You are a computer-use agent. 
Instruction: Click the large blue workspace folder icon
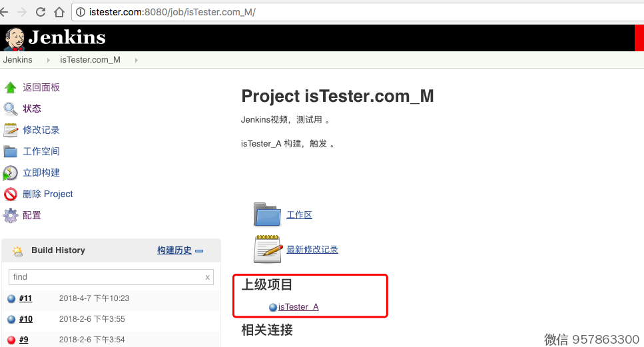pyautogui.click(x=268, y=214)
